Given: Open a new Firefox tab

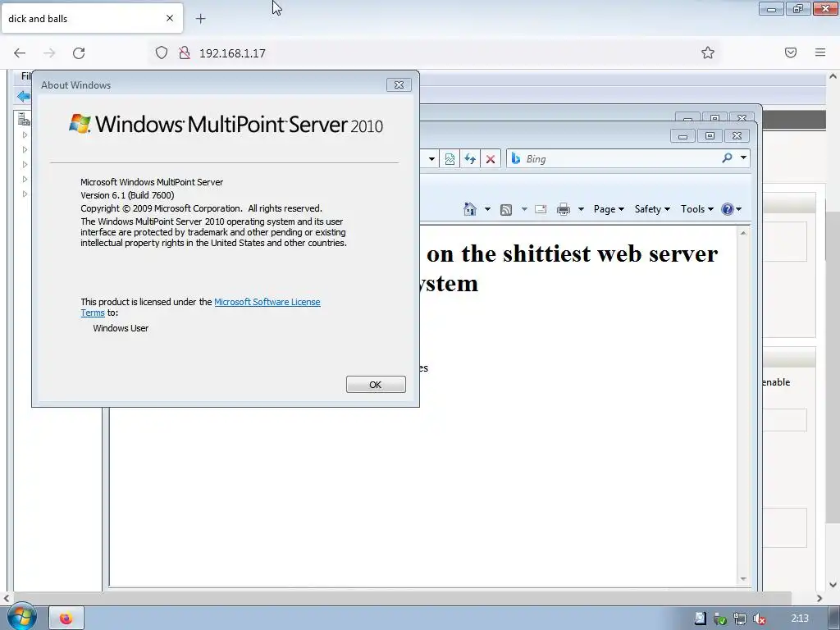Looking at the screenshot, I should point(200,19).
